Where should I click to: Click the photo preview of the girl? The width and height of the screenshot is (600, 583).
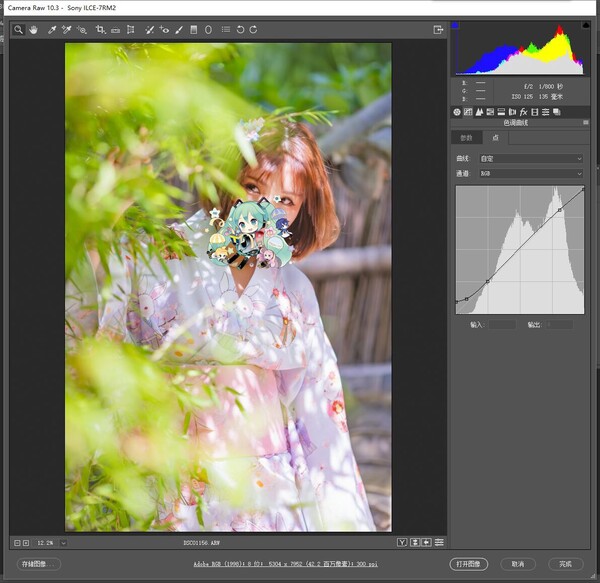coord(228,287)
